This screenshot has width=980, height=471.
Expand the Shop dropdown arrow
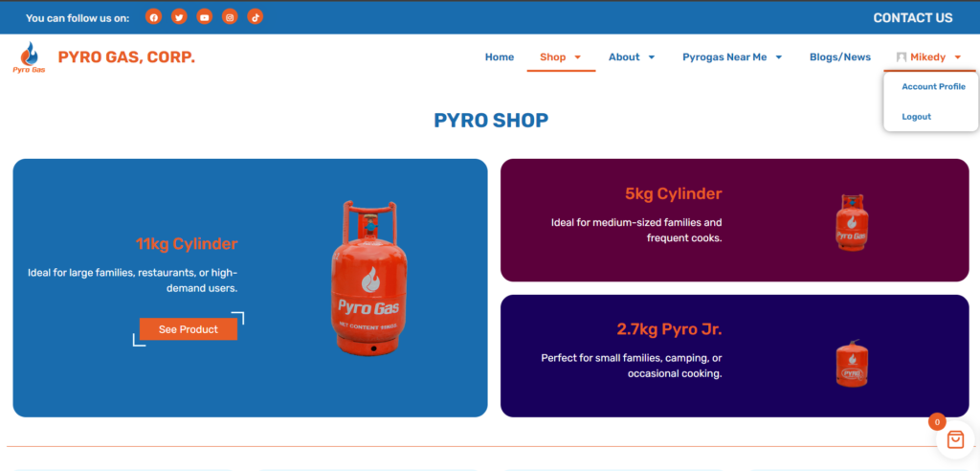point(577,56)
